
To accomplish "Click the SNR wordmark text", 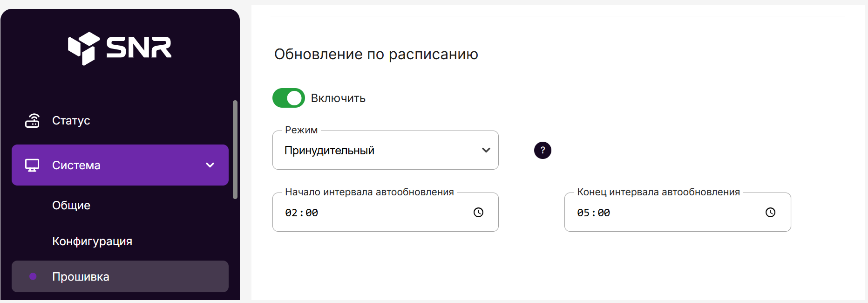I will coord(139,47).
